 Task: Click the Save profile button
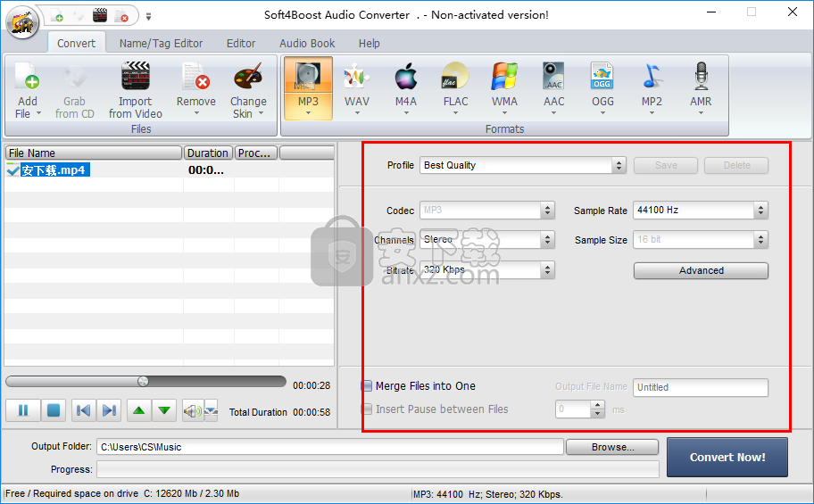click(666, 165)
